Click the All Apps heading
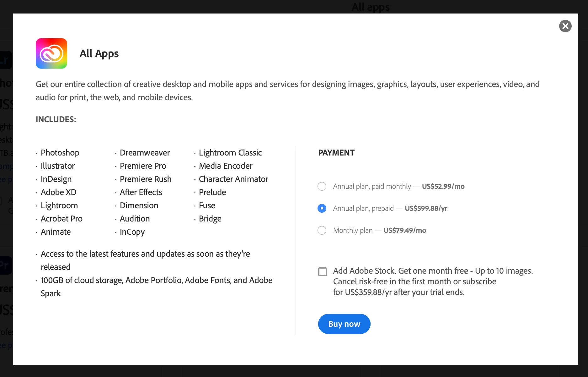This screenshot has width=588, height=377. [x=99, y=54]
